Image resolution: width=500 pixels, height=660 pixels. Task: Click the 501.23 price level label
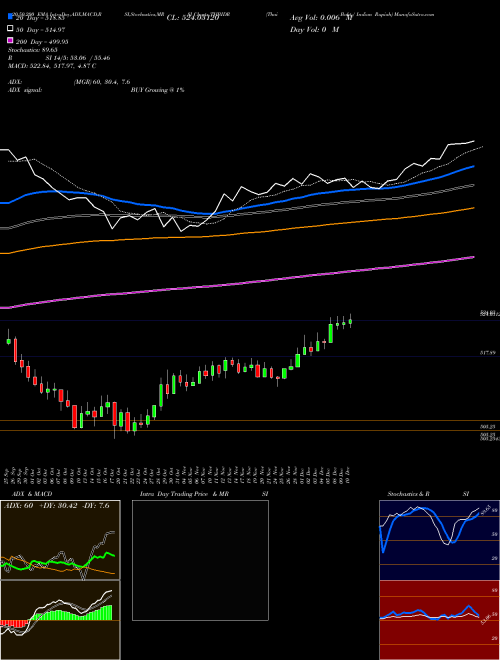pyautogui.click(x=486, y=427)
